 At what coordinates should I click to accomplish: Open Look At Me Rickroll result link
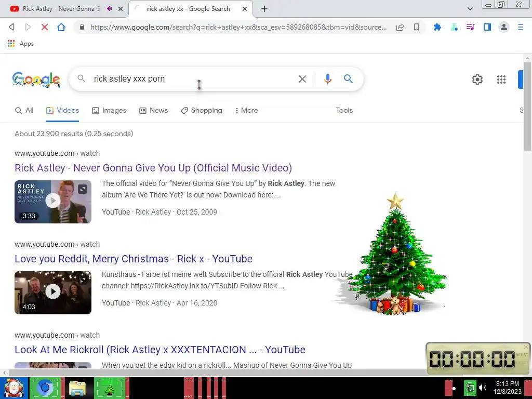tap(160, 350)
